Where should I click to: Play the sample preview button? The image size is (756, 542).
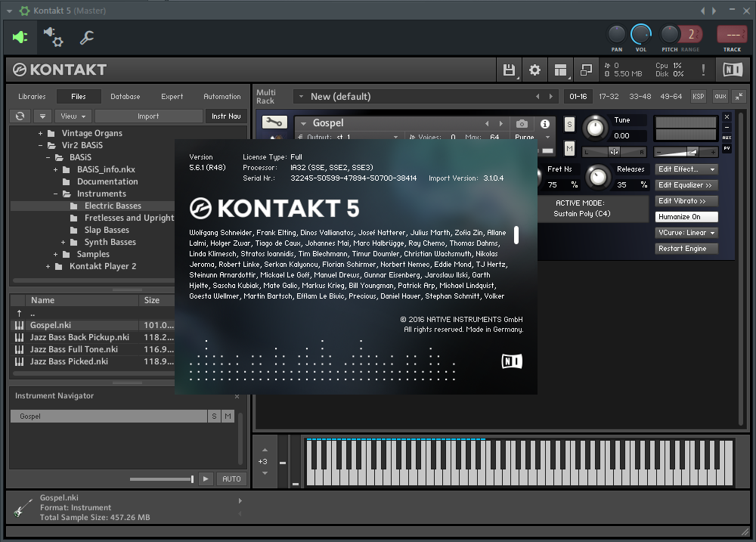click(x=206, y=479)
